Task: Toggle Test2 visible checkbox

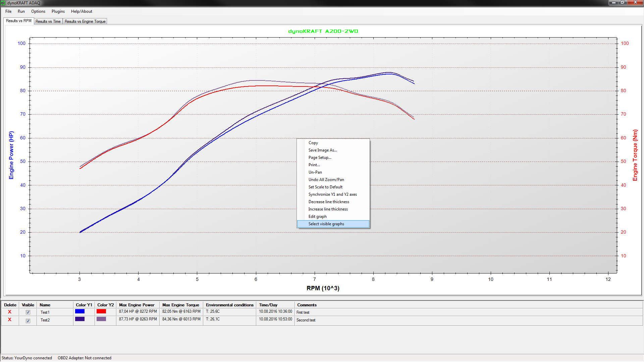Action: [x=28, y=320]
